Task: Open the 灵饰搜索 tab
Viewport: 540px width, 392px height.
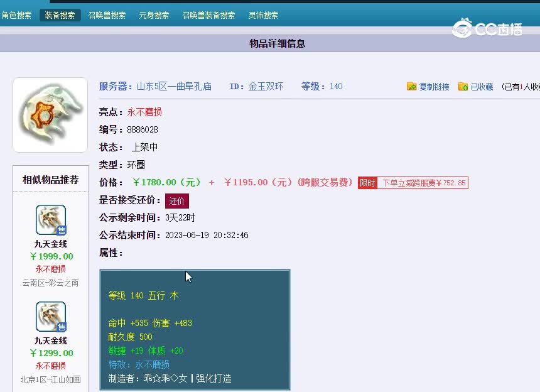Action: tap(263, 15)
